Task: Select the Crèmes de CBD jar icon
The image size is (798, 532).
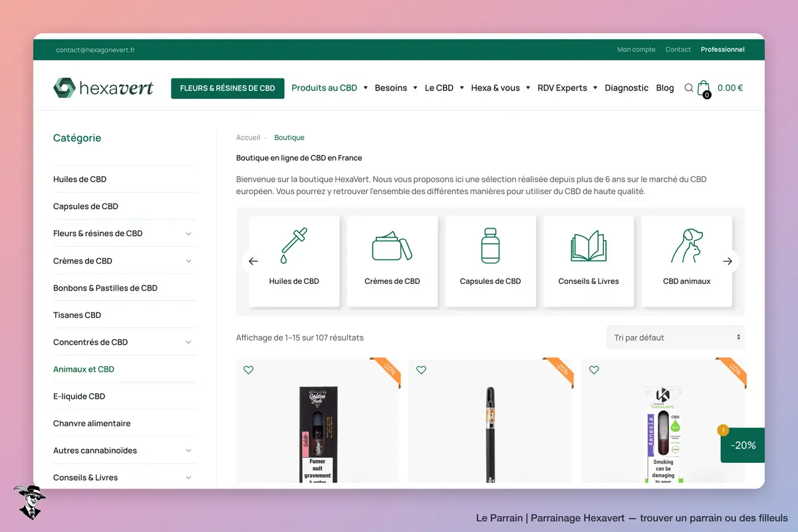Action: pyautogui.click(x=392, y=245)
